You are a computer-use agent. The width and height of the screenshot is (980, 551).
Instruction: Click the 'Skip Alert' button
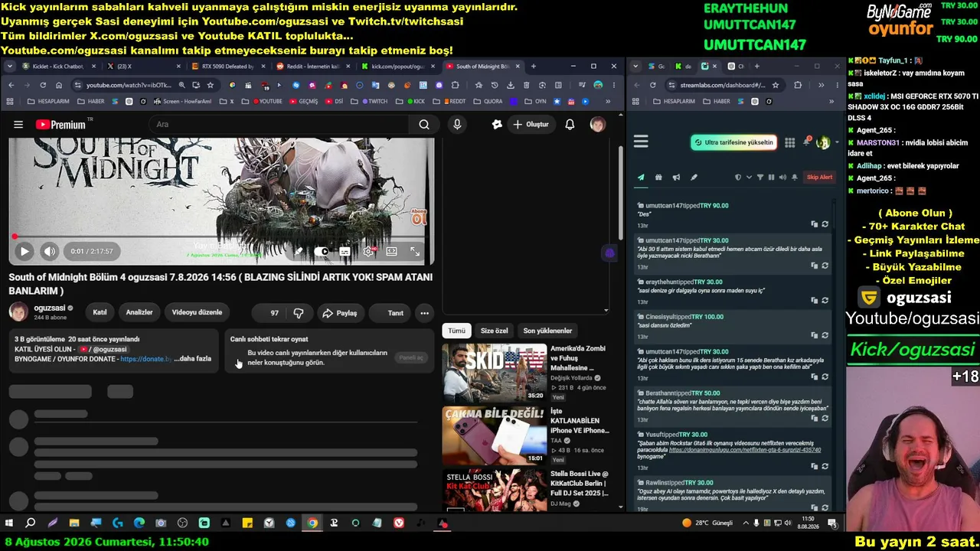click(819, 178)
